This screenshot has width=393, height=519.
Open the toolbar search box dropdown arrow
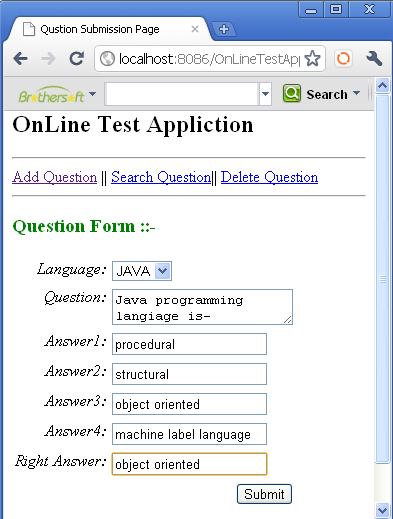point(265,94)
